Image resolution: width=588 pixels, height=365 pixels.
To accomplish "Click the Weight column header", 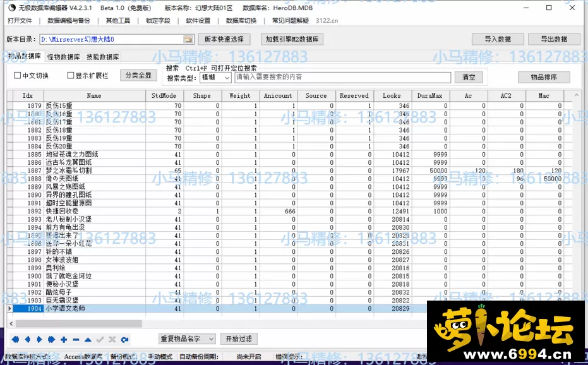I will pyautogui.click(x=241, y=95).
